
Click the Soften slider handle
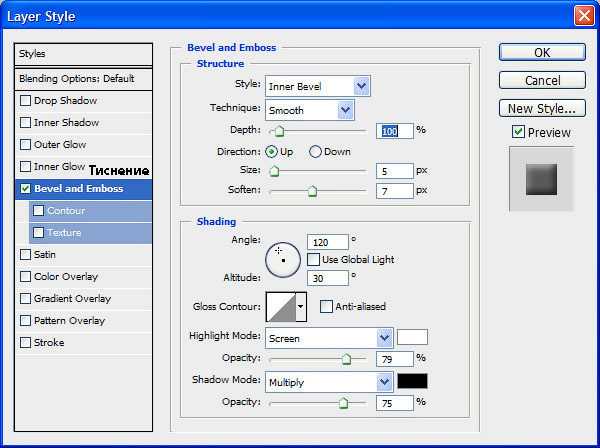313,191
